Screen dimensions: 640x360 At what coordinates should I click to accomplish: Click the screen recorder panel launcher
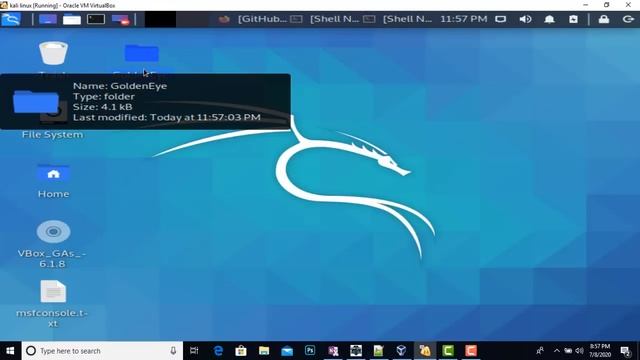pos(120,19)
